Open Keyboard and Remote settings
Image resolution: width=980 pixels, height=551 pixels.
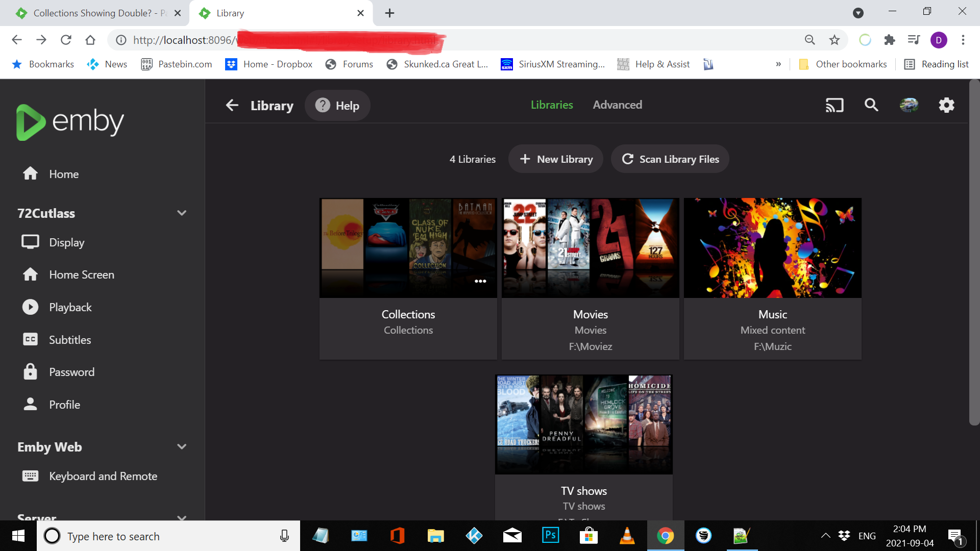[x=103, y=476]
